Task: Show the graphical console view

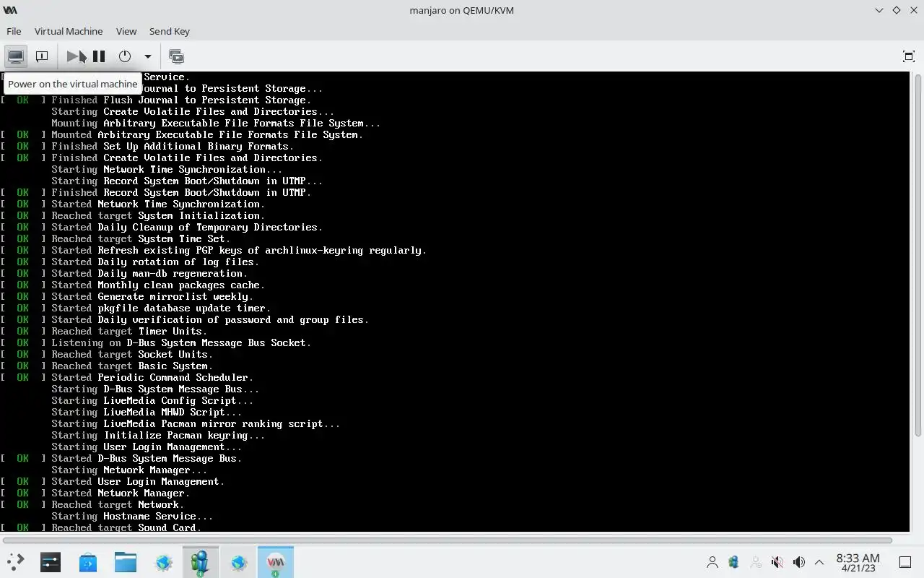Action: 16,56
